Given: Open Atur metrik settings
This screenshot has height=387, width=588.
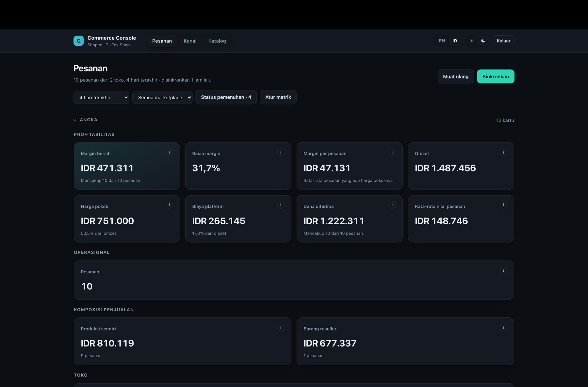Looking at the screenshot, I should pyautogui.click(x=278, y=97).
